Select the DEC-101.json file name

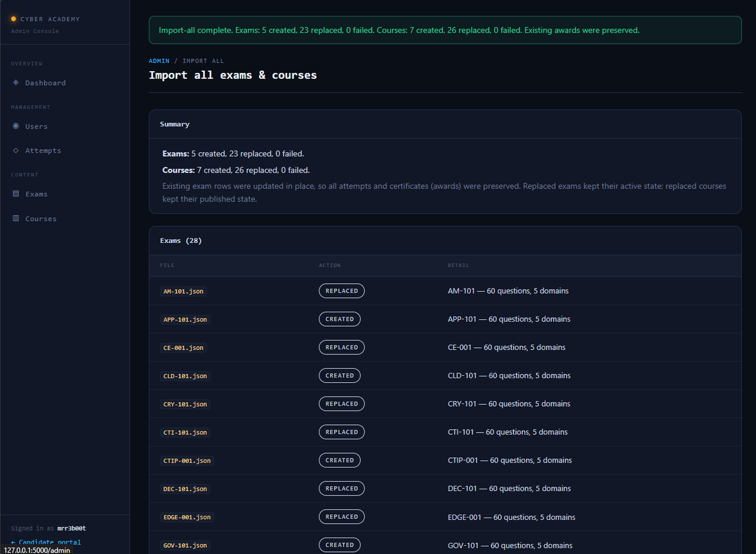(x=185, y=489)
